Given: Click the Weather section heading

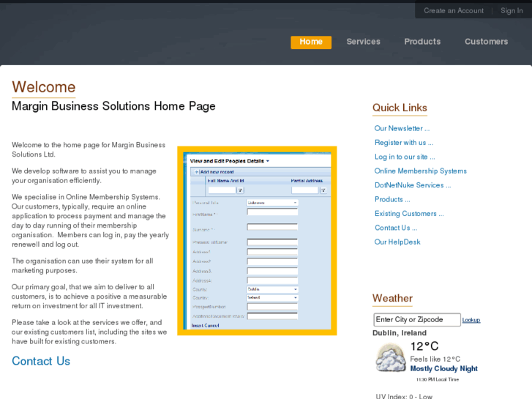Looking at the screenshot, I should pyautogui.click(x=392, y=298).
